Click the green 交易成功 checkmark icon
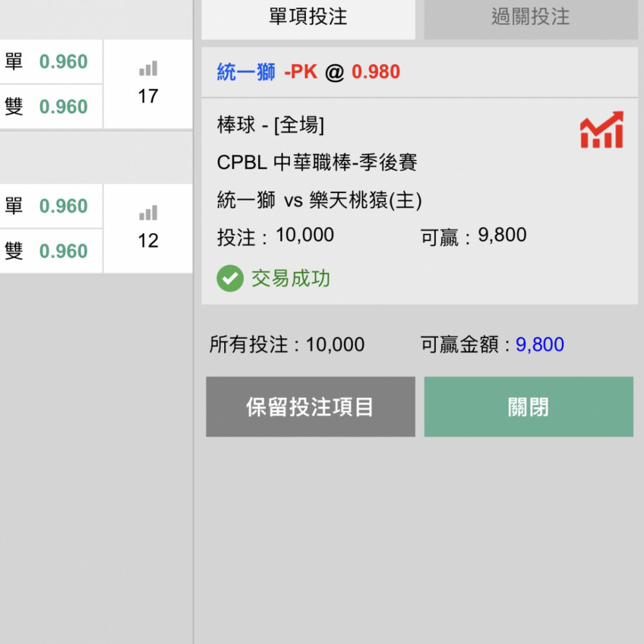The image size is (644, 644). point(230,278)
